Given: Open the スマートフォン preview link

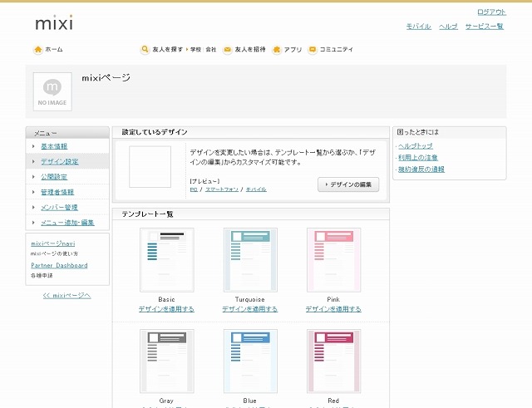Looking at the screenshot, I should pyautogui.click(x=222, y=189).
